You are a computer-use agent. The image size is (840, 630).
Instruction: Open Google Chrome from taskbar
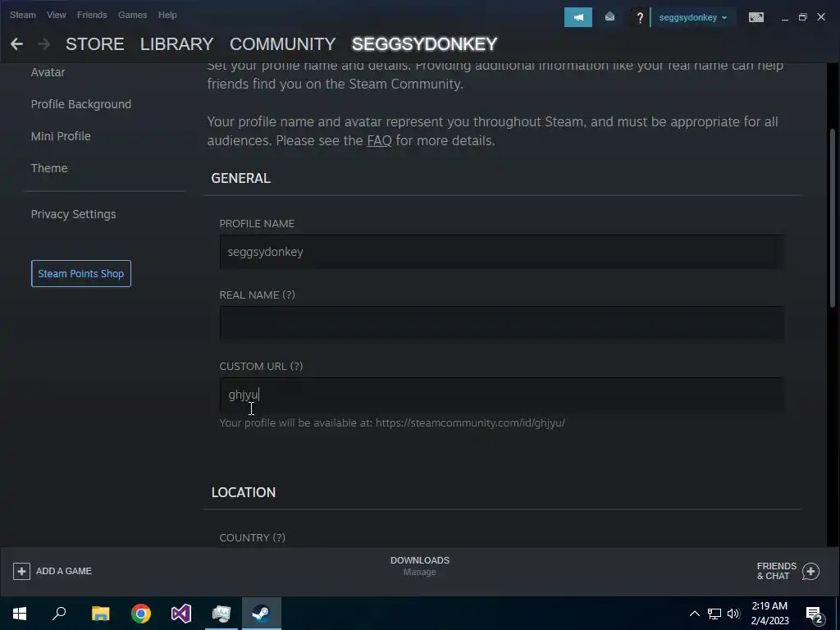tap(141, 614)
